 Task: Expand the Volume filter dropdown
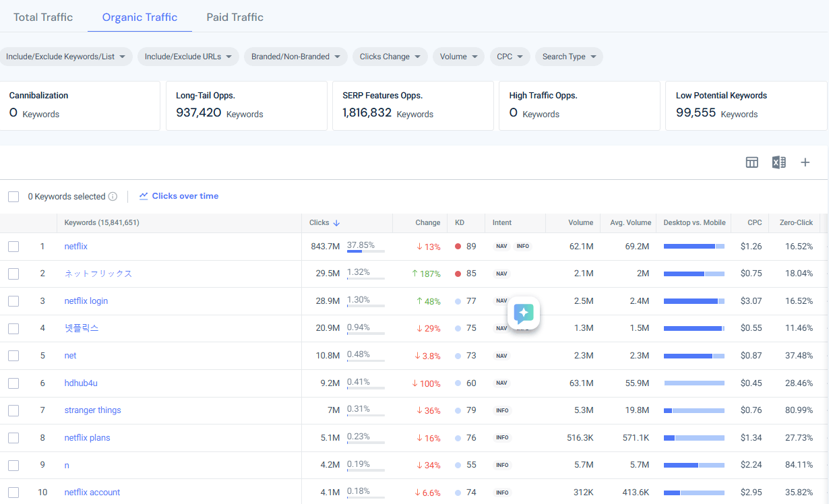point(458,57)
